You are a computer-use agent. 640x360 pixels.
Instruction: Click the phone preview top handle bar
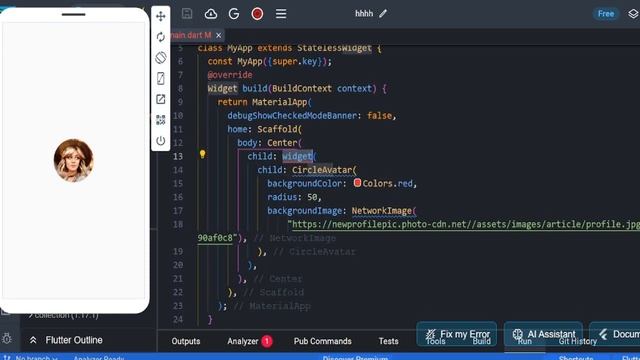pyautogui.click(x=73, y=15)
